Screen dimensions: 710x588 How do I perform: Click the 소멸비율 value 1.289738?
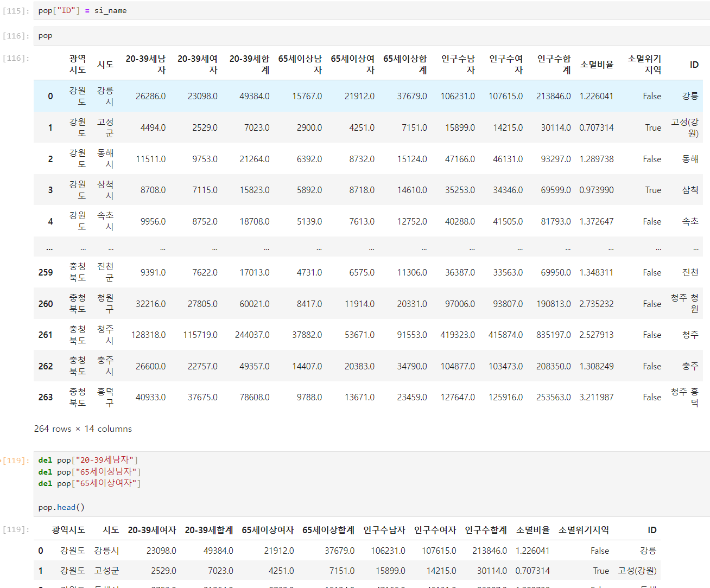(x=597, y=159)
